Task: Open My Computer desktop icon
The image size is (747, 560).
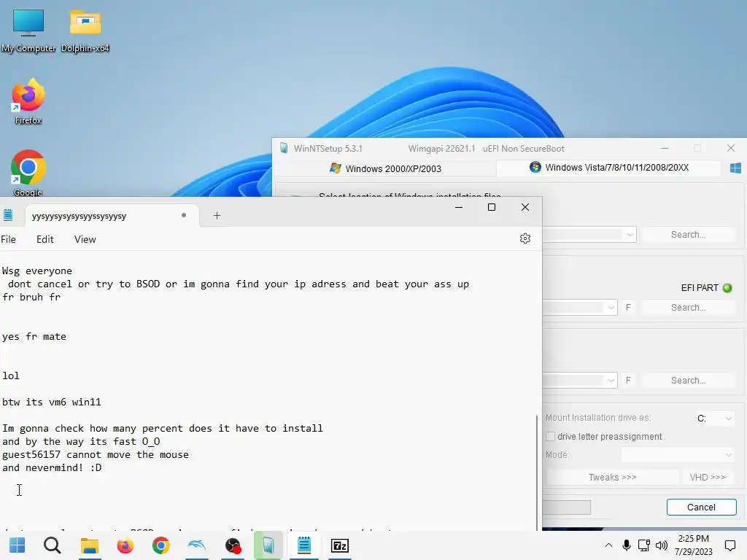Action: coord(28,31)
